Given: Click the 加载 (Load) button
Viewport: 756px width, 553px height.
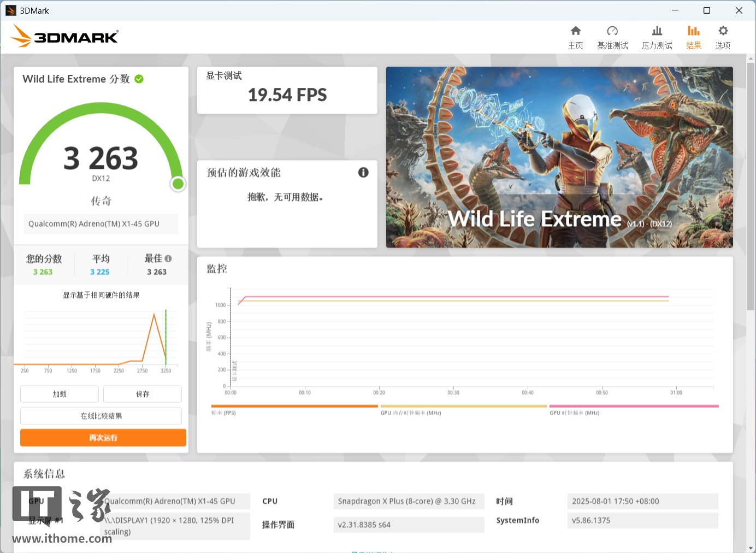Looking at the screenshot, I should 60,394.
